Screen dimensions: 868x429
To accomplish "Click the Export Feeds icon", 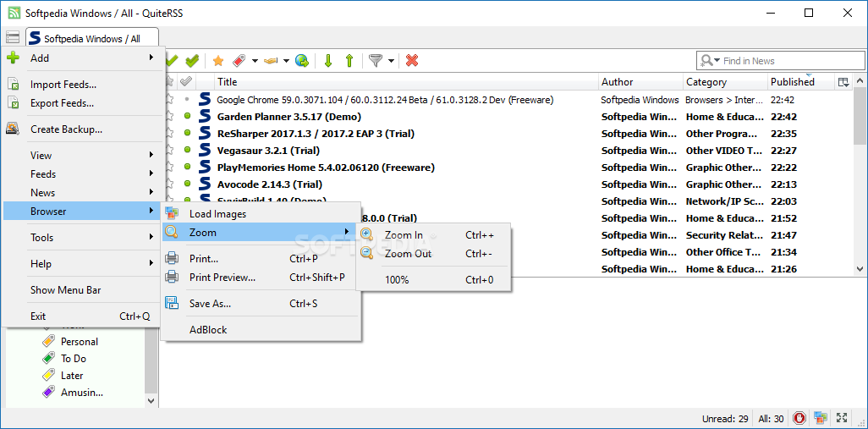I will click(14, 103).
